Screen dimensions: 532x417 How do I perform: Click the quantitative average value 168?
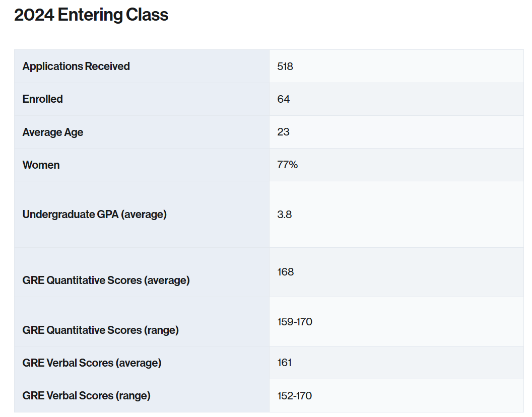[285, 272]
